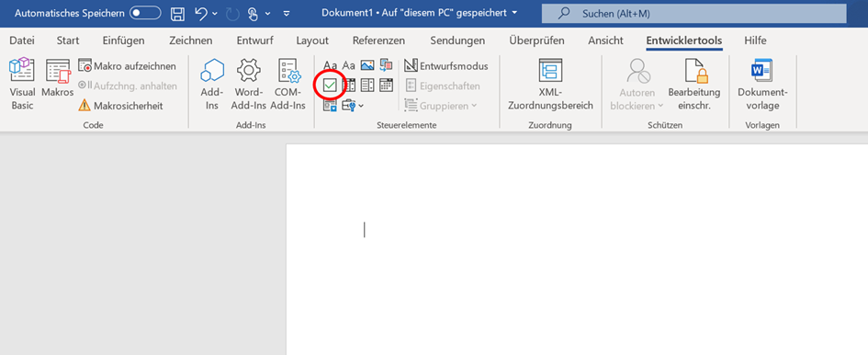The height and width of the screenshot is (355, 868).
Task: Insert picture content control
Action: (367, 65)
